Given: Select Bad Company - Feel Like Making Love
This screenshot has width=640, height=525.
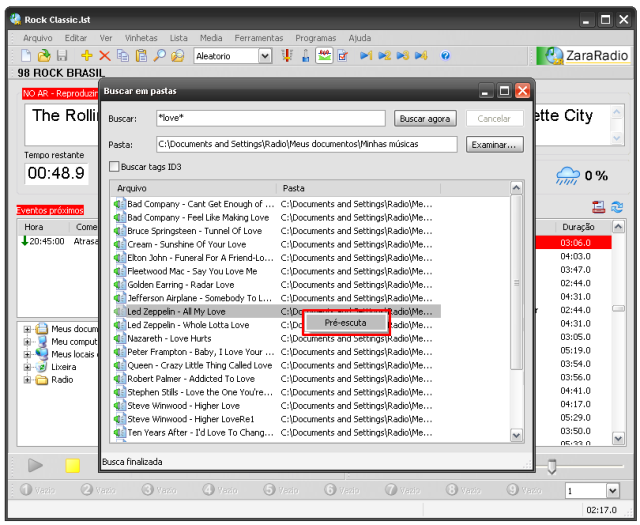Looking at the screenshot, I should [x=198, y=217].
